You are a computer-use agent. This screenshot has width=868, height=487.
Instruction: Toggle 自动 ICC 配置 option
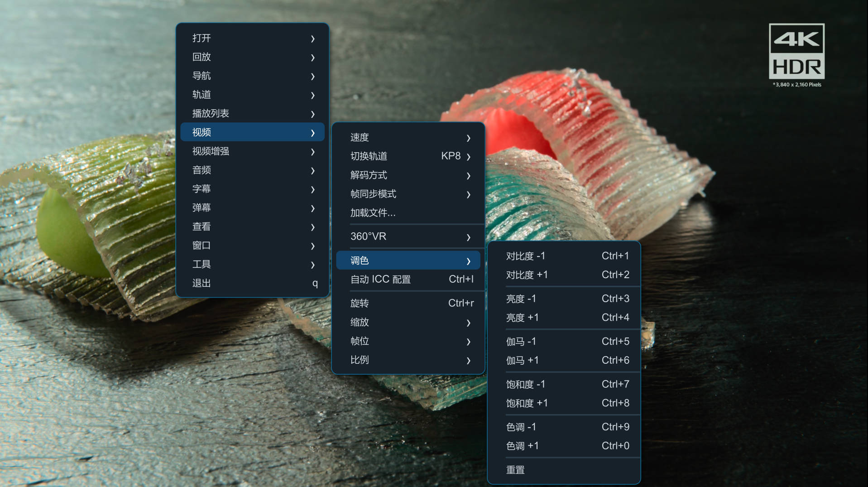click(408, 280)
